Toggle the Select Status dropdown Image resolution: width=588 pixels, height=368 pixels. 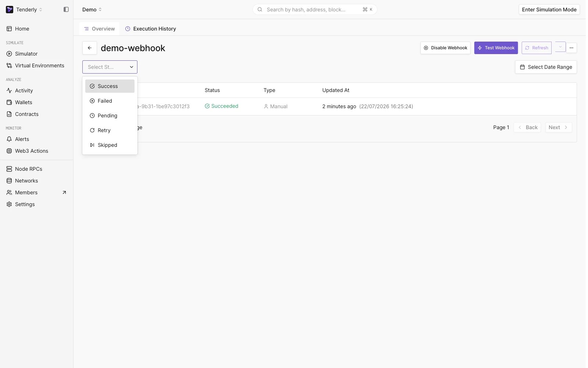tap(110, 67)
